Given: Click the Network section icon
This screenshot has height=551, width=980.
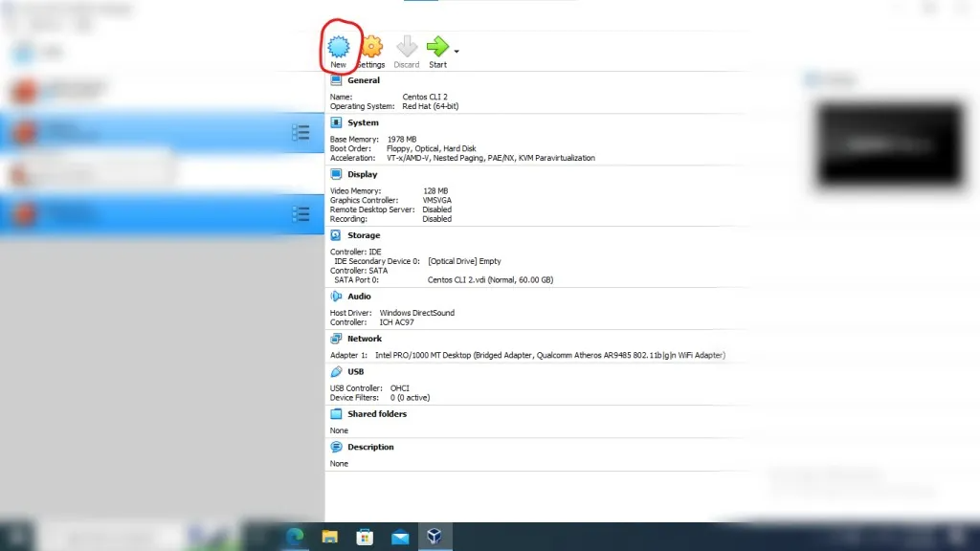Looking at the screenshot, I should click(336, 339).
